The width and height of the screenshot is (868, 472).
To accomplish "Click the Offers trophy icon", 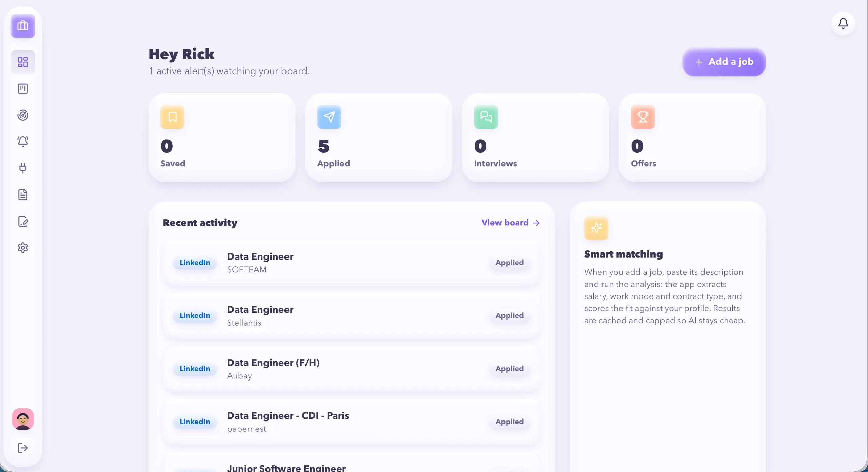I will (x=643, y=117).
